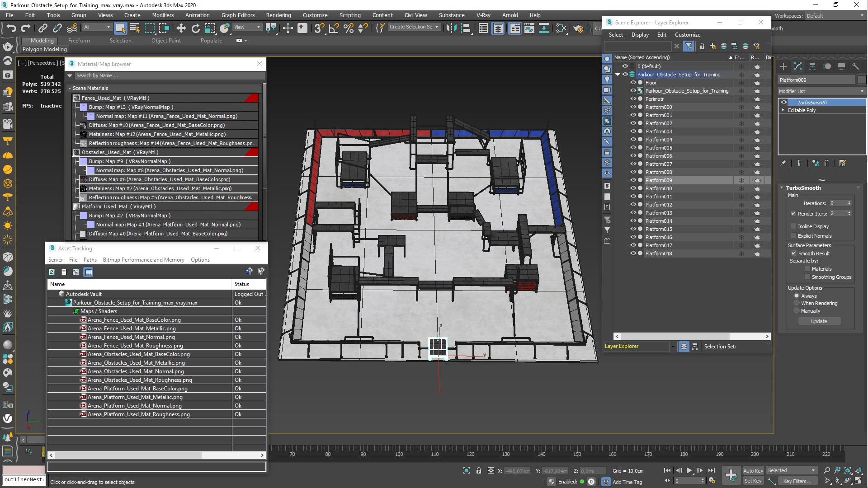Toggle the Percent Snap tool
This screenshot has height=488, width=868.
pyautogui.click(x=348, y=28)
